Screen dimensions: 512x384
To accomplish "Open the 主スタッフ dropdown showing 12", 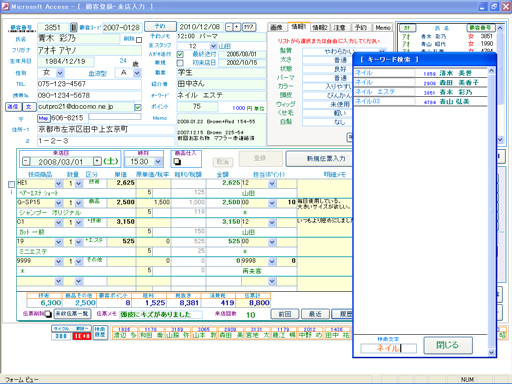I will pos(213,46).
